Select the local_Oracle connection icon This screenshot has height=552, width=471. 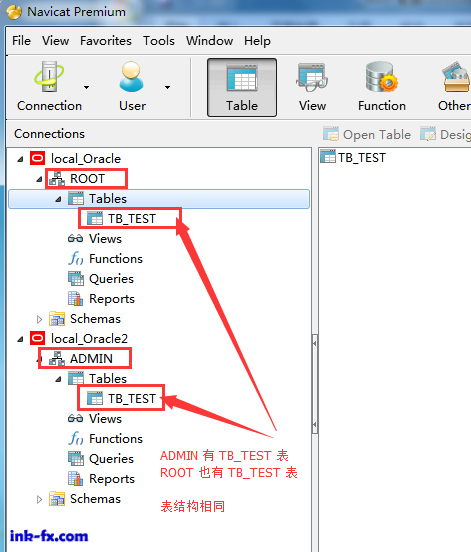37,158
